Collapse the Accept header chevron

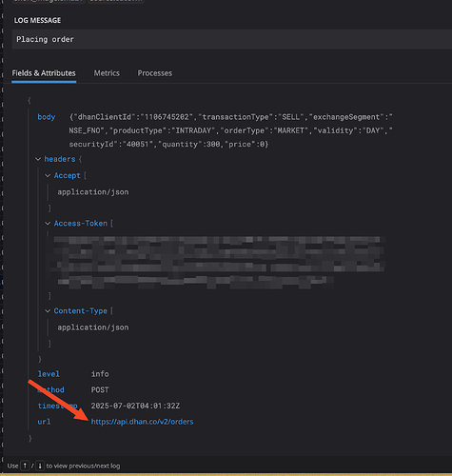pyautogui.click(x=48, y=175)
